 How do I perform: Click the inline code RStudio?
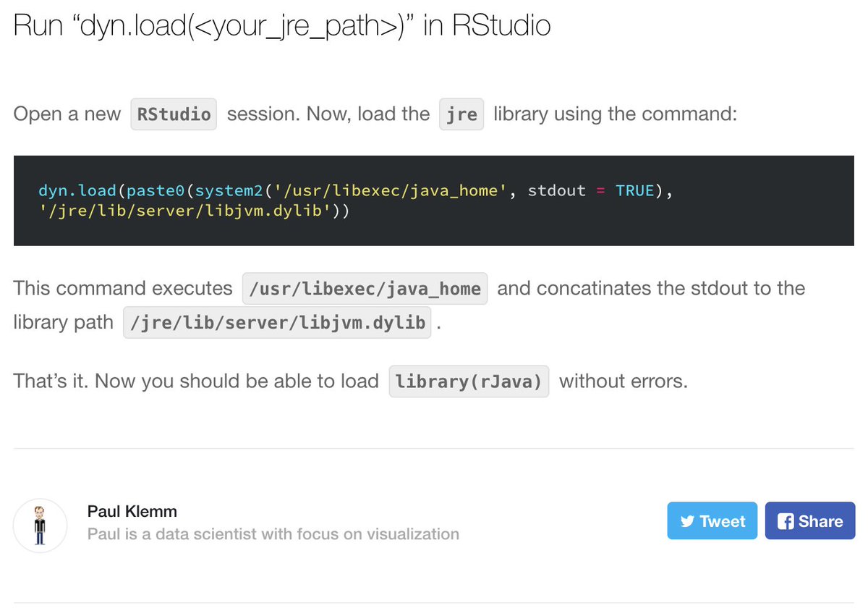pyautogui.click(x=174, y=114)
